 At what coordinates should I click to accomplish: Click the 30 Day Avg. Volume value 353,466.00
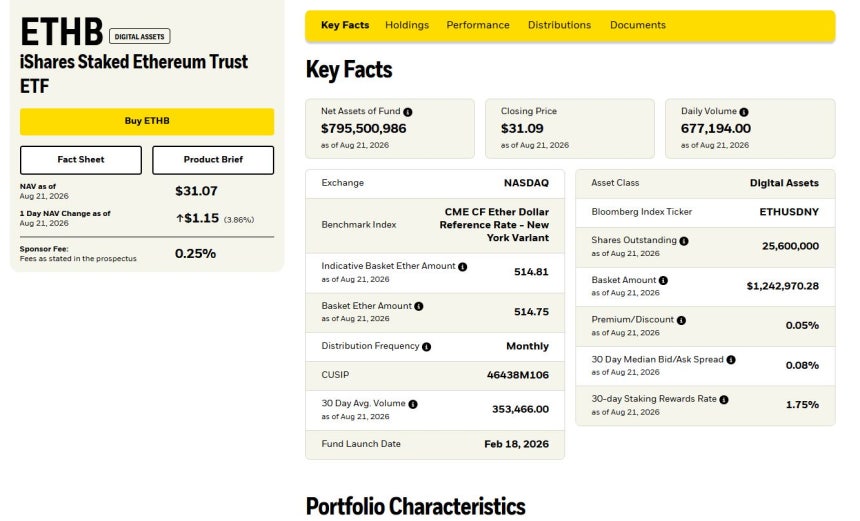click(520, 410)
